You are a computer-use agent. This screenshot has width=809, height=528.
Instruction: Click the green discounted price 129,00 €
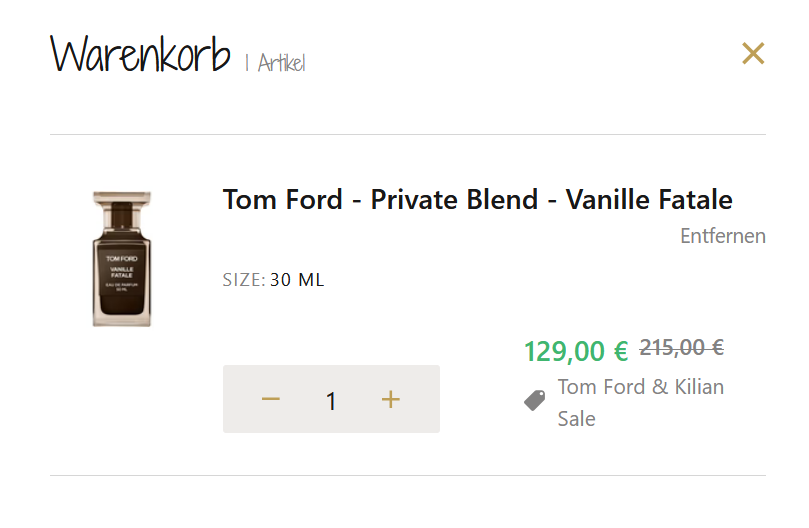[x=576, y=351]
